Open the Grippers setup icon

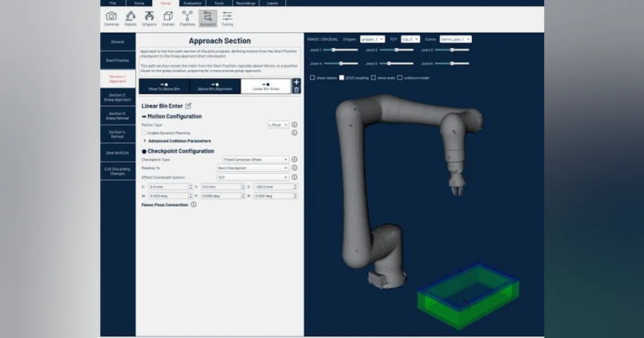coord(149,18)
